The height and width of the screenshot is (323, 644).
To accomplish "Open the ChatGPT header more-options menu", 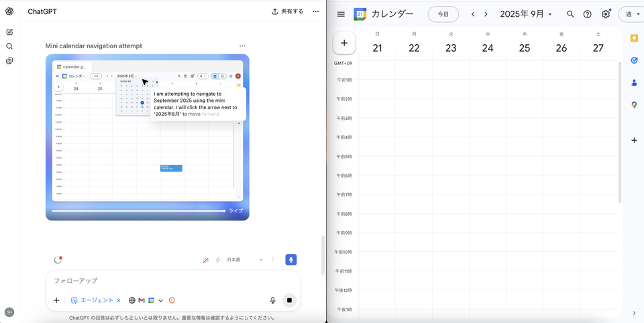I will click(315, 11).
